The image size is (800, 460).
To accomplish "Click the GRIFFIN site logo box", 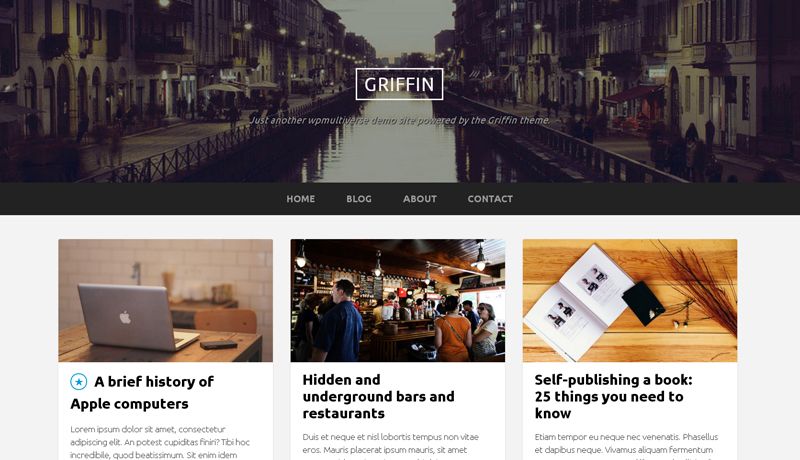I will click(x=399, y=84).
